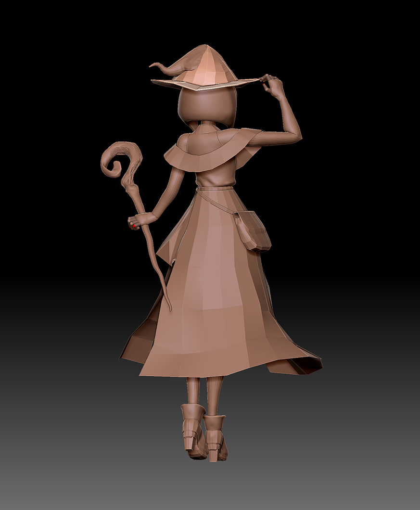Click the pouch hanging at the hip
Viewport: 420px width, 510px height.
pyautogui.click(x=253, y=231)
